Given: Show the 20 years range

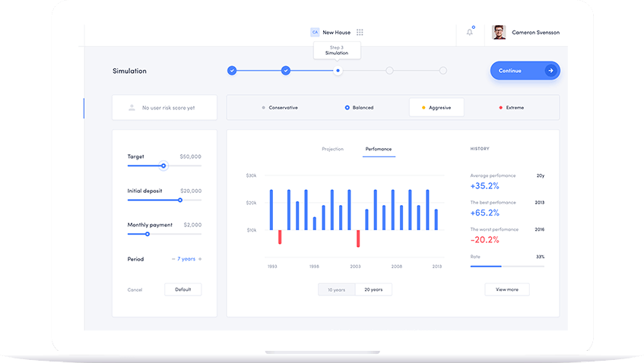Looking at the screenshot, I should [373, 289].
